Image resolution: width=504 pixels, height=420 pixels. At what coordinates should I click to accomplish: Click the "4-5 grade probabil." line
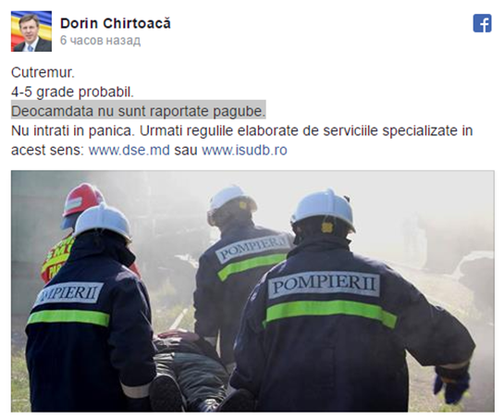(72, 92)
